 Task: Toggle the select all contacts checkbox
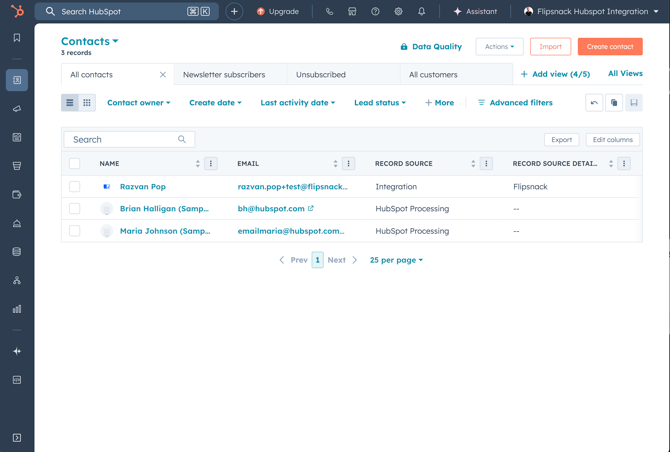pos(75,163)
